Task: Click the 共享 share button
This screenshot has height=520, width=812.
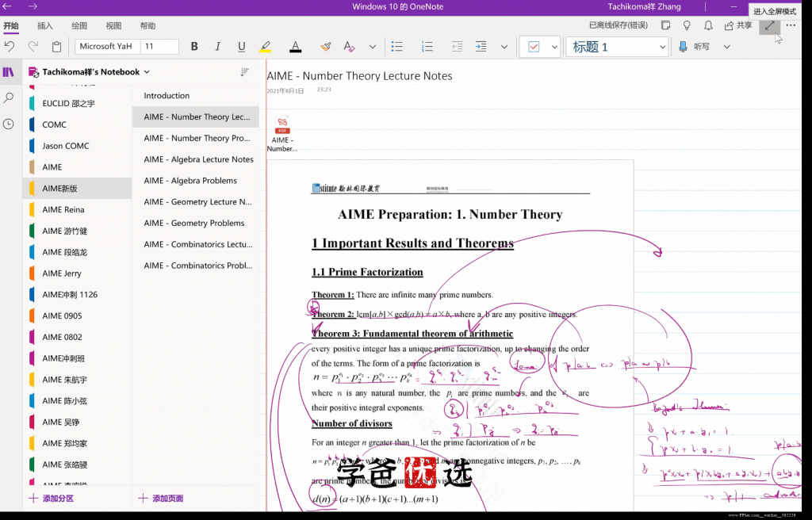Action: [738, 25]
